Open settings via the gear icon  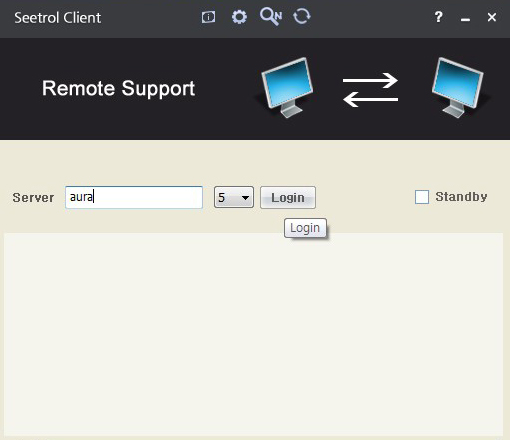tap(239, 17)
